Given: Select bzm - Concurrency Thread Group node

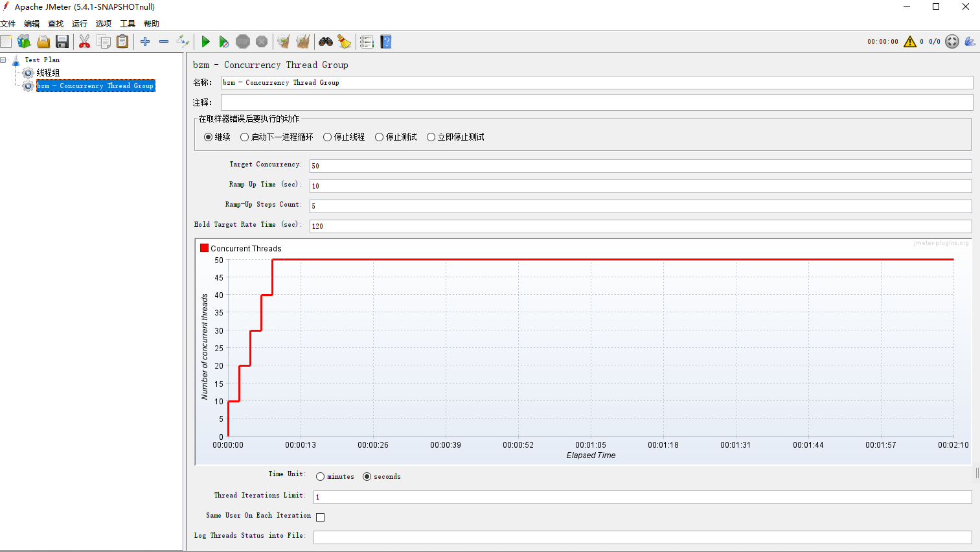Looking at the screenshot, I should pyautogui.click(x=95, y=86).
